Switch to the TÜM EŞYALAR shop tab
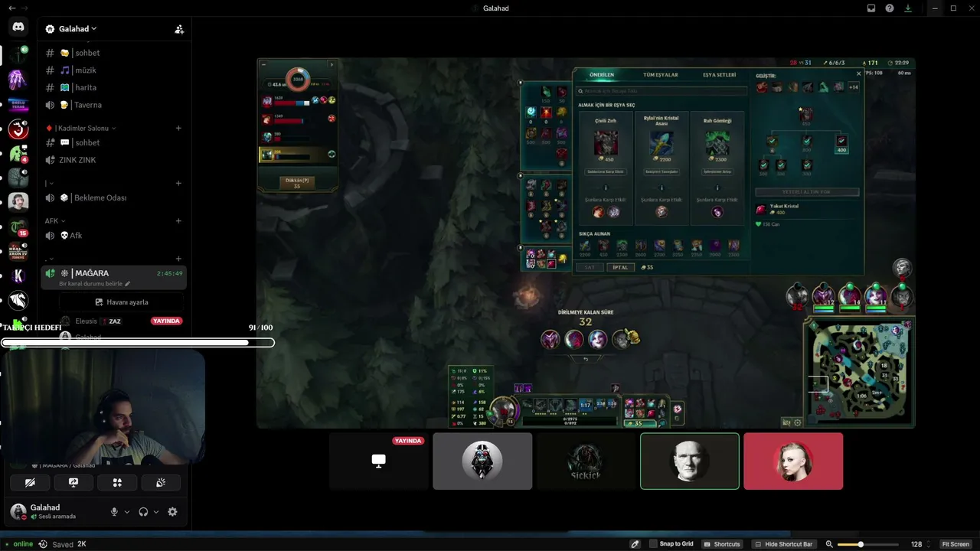 pos(660,75)
